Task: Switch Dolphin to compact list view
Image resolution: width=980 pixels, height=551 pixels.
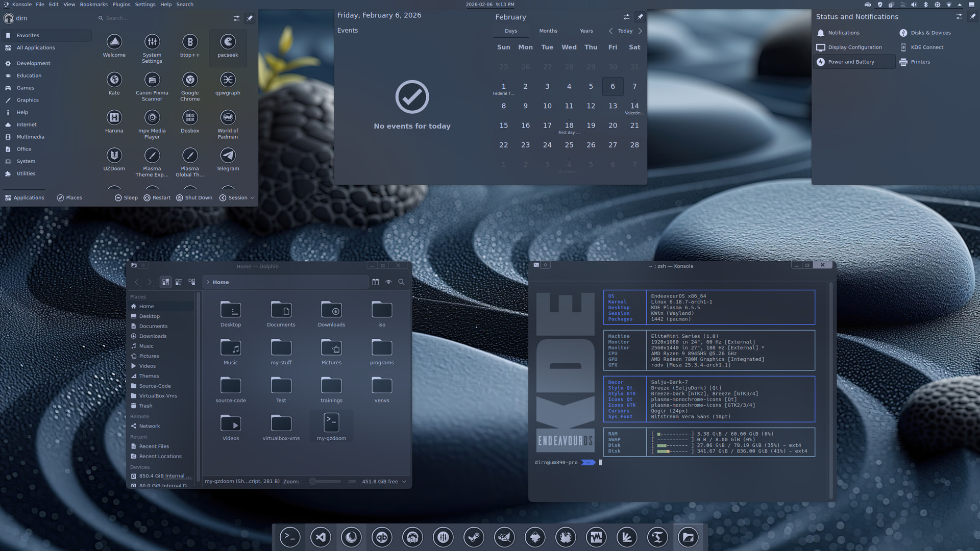Action: (x=179, y=282)
